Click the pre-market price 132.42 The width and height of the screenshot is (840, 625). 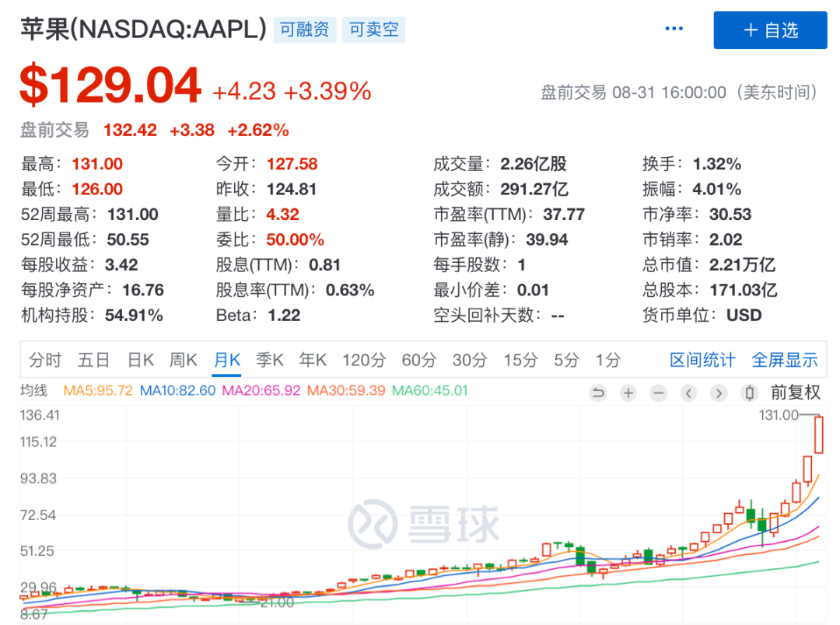click(x=130, y=130)
